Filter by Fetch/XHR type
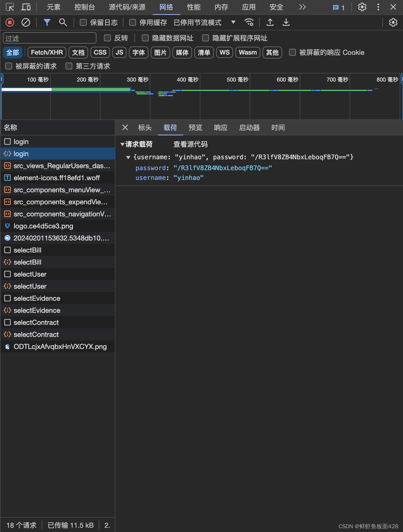The image size is (403, 532). pos(47,53)
